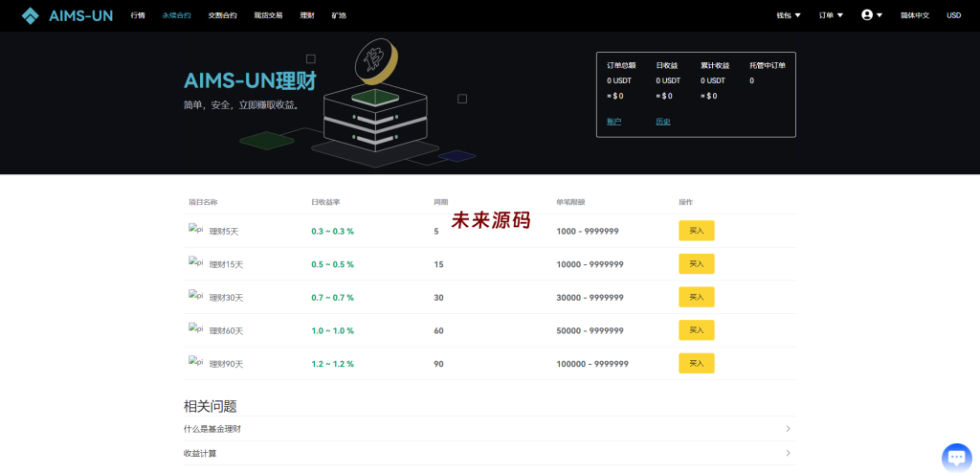Click the 操作 column header

[x=686, y=202]
